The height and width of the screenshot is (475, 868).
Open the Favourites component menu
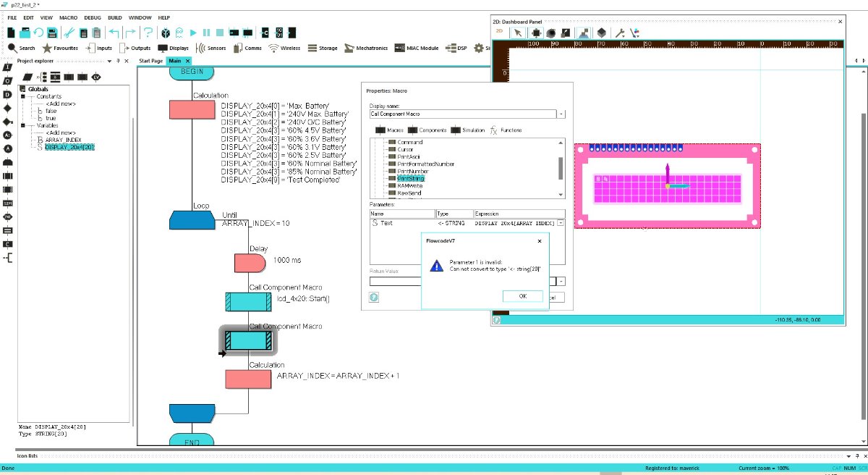60,48
